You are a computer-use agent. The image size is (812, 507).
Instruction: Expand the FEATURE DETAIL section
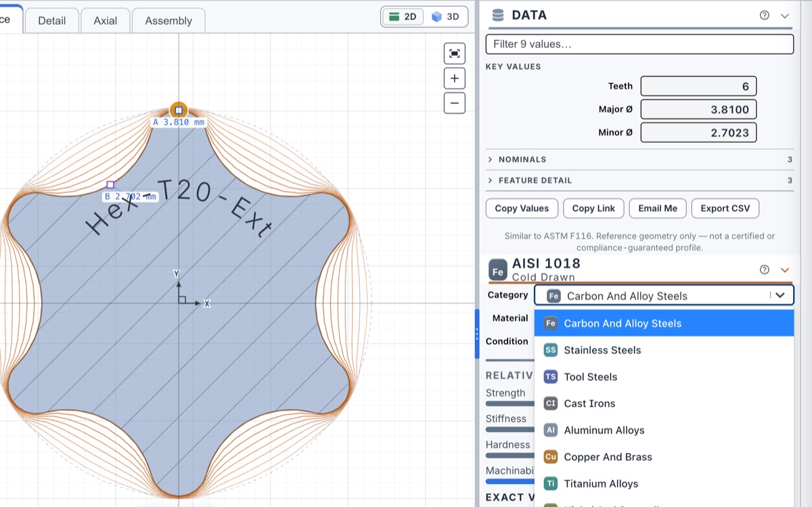(639, 181)
